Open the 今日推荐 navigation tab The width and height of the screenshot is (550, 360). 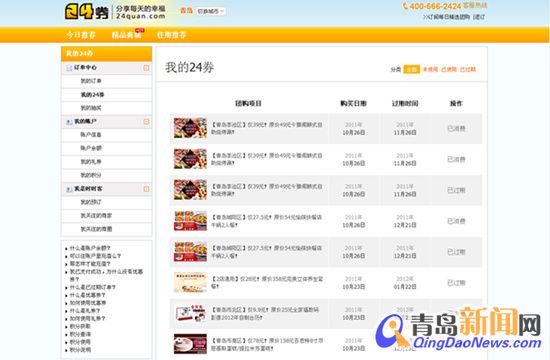81,35
